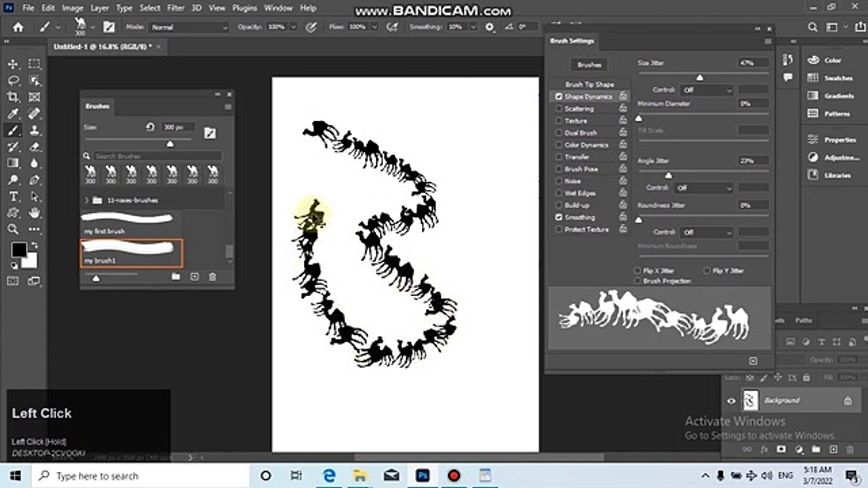Enable Transfer checkbox
868x488 pixels.
point(559,157)
